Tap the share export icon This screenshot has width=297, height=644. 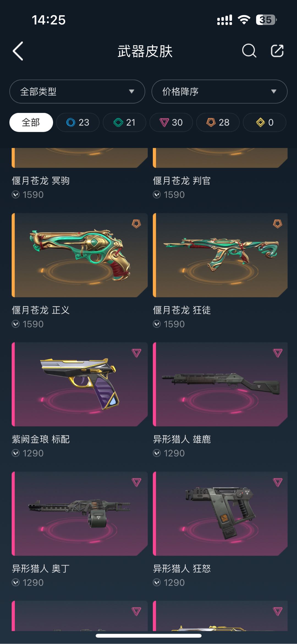point(277,51)
